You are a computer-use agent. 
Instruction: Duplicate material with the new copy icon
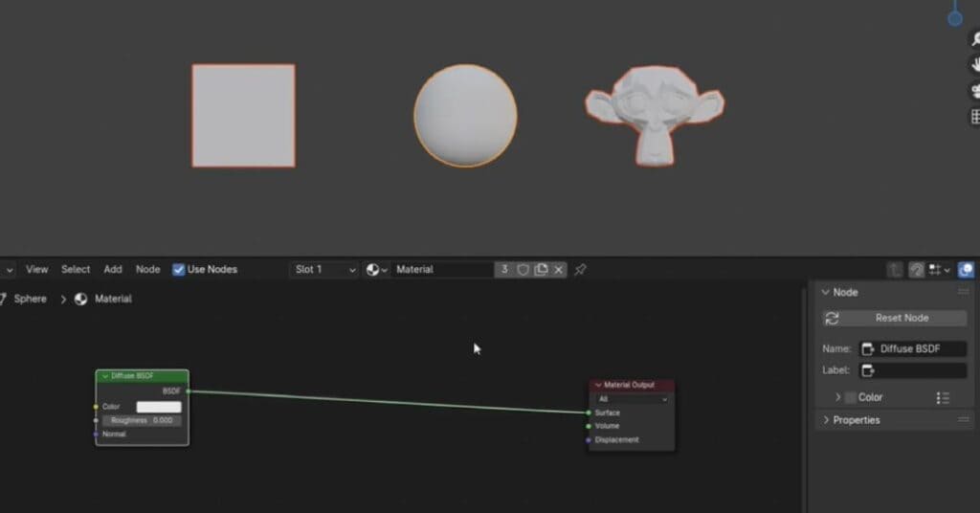coord(541,270)
